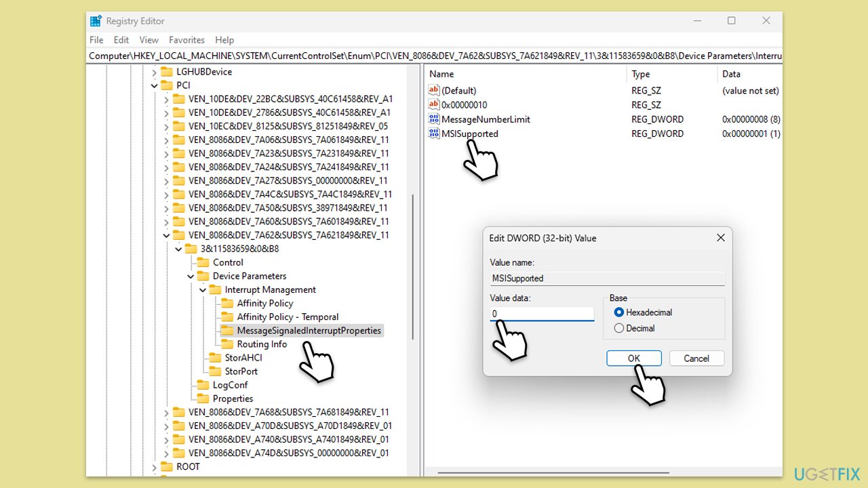Select VEN_8086&DEV_7A24 folder icon

point(179,167)
